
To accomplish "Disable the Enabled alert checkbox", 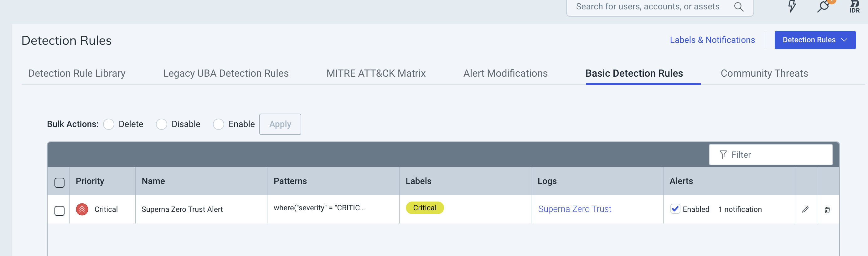I will coord(675,209).
